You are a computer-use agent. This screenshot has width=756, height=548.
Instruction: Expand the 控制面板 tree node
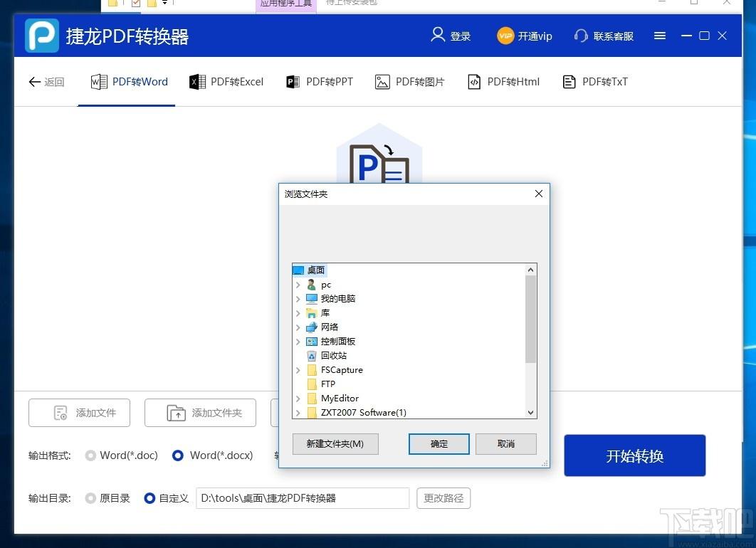click(298, 342)
